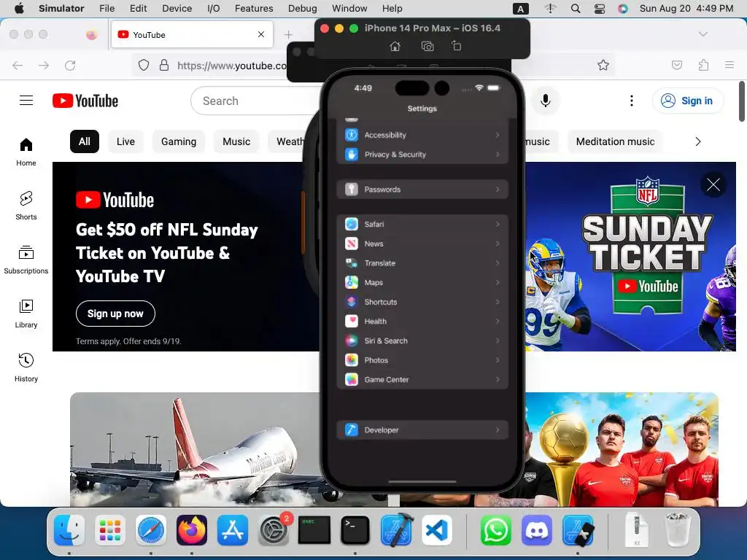Open Discord from the Dock
Screen dimensions: 747x560
(x=536, y=530)
